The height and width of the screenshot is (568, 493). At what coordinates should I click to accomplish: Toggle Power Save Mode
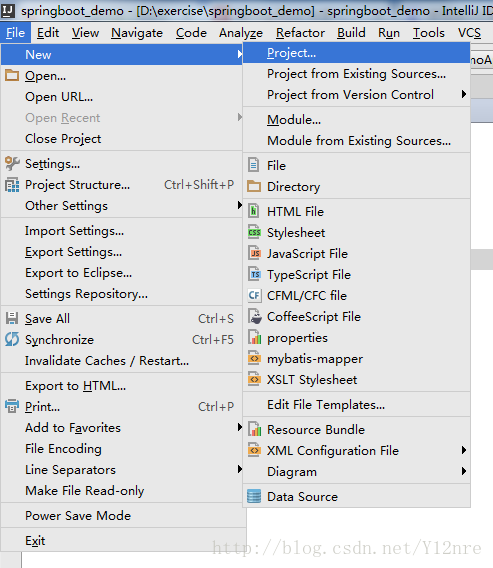[x=78, y=515]
